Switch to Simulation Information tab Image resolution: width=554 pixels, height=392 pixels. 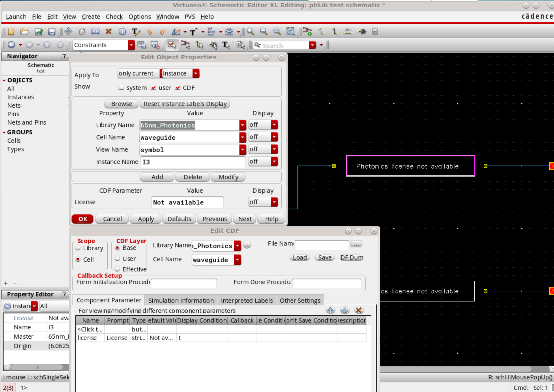181,300
